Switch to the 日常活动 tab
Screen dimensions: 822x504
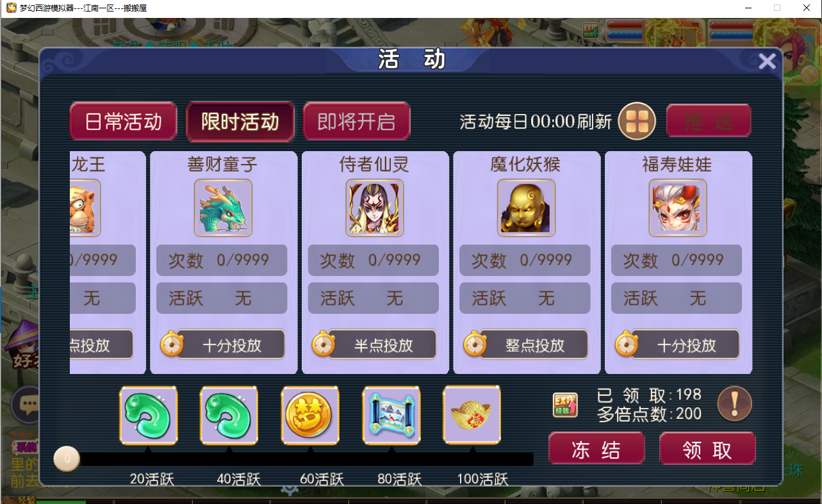(x=123, y=122)
